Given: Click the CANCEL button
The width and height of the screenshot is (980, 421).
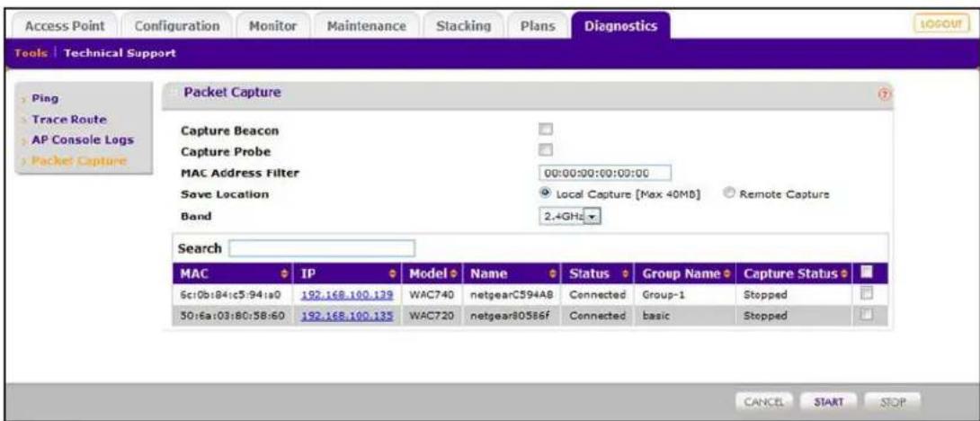Looking at the screenshot, I should pos(764,400).
